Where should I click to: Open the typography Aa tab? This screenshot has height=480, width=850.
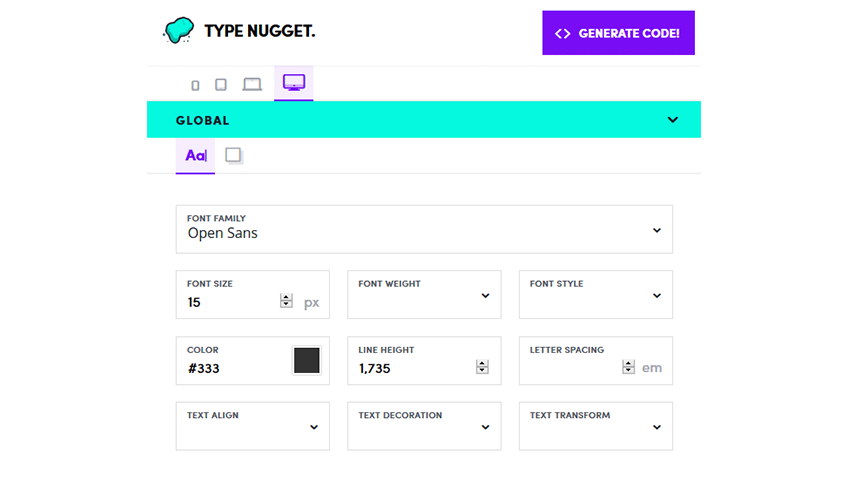click(195, 156)
